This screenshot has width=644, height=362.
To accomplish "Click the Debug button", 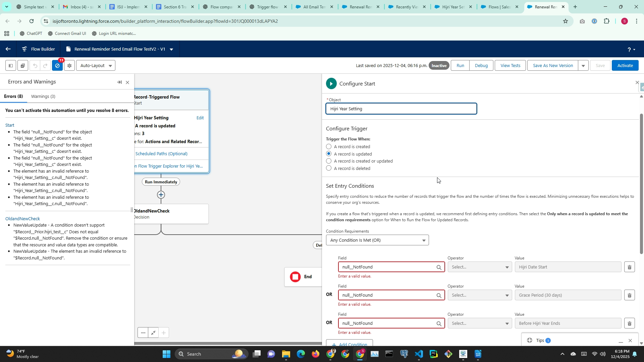I will pyautogui.click(x=481, y=66).
